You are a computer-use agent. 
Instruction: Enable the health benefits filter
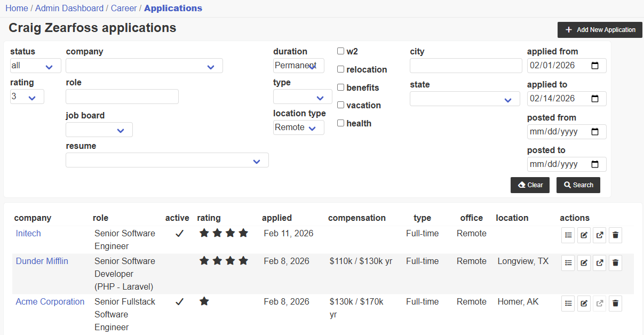pyautogui.click(x=340, y=123)
